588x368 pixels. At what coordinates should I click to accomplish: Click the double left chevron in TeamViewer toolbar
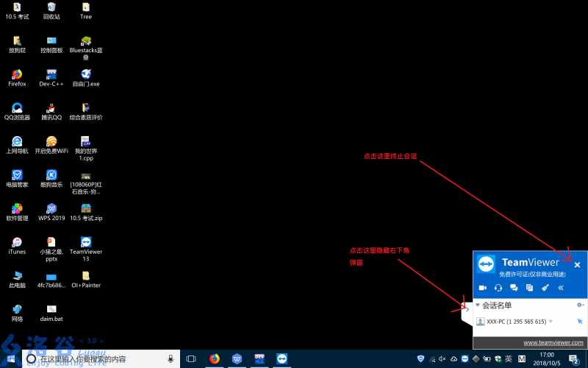561,288
